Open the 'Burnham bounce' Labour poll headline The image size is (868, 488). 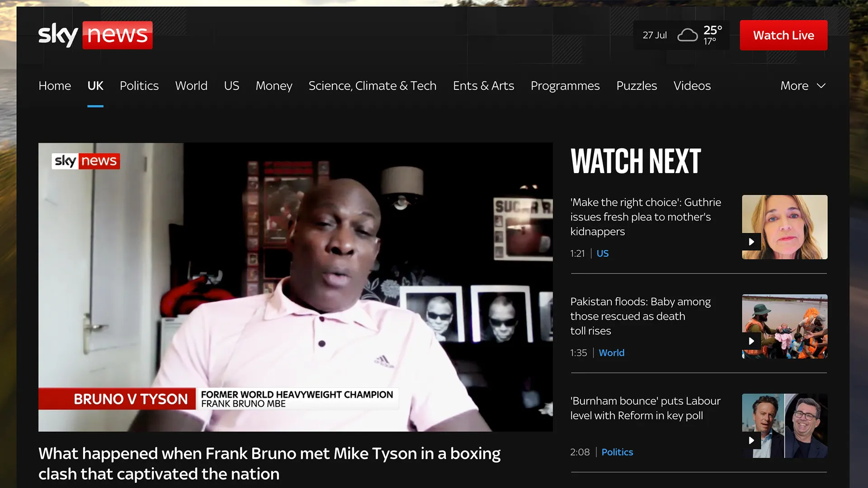645,408
